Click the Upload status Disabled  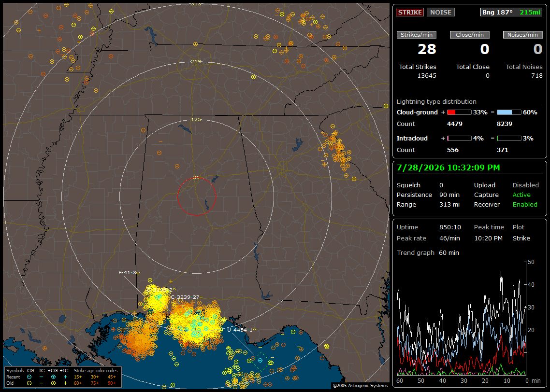pos(525,185)
